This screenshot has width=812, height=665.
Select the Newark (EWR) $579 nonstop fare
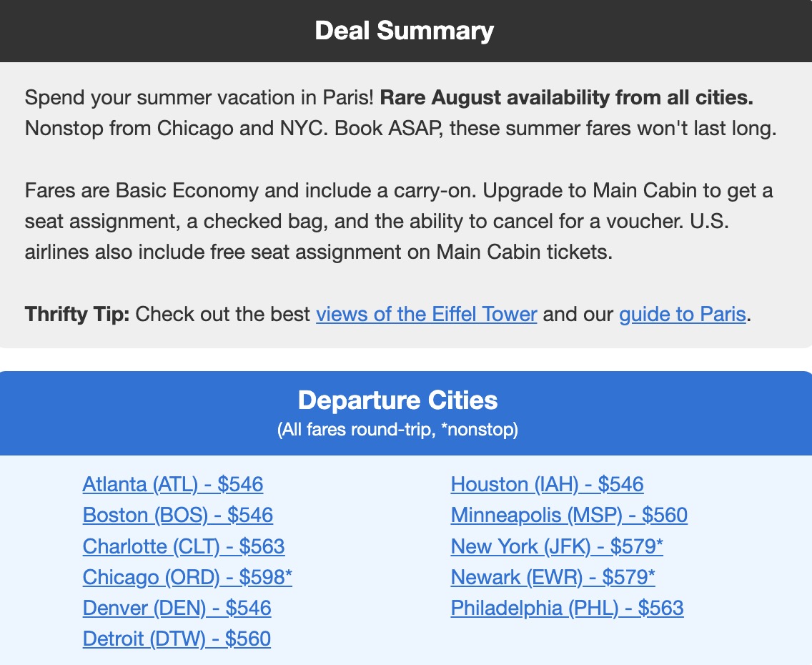tap(553, 577)
